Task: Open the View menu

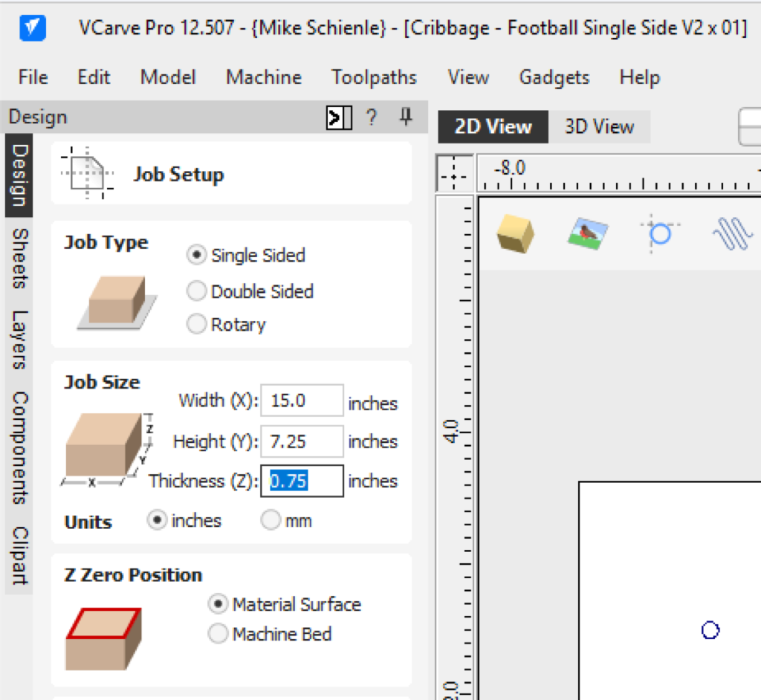Action: point(468,77)
